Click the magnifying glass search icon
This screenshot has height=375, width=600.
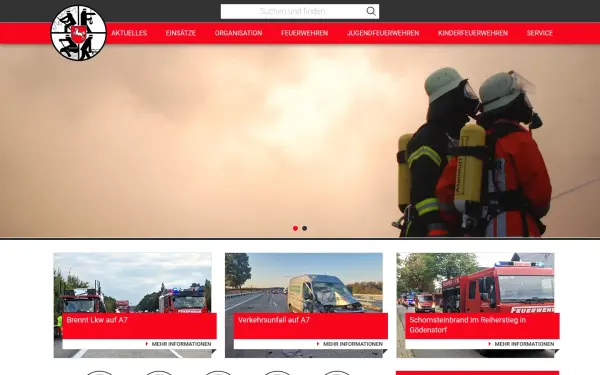[x=371, y=11]
